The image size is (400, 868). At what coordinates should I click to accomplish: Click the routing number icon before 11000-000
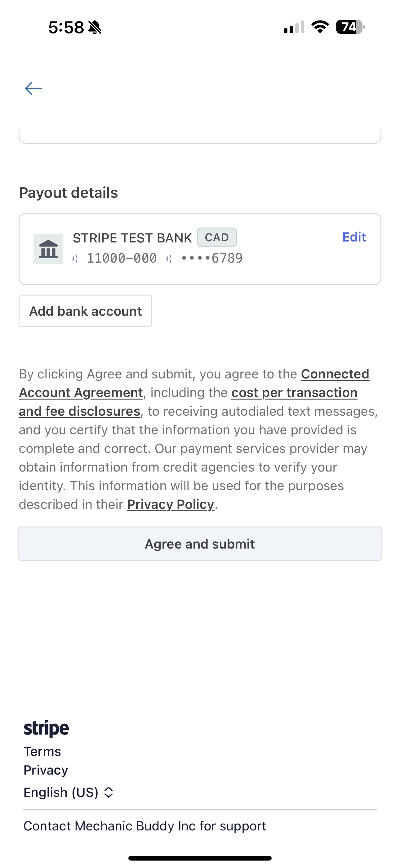pos(75,259)
